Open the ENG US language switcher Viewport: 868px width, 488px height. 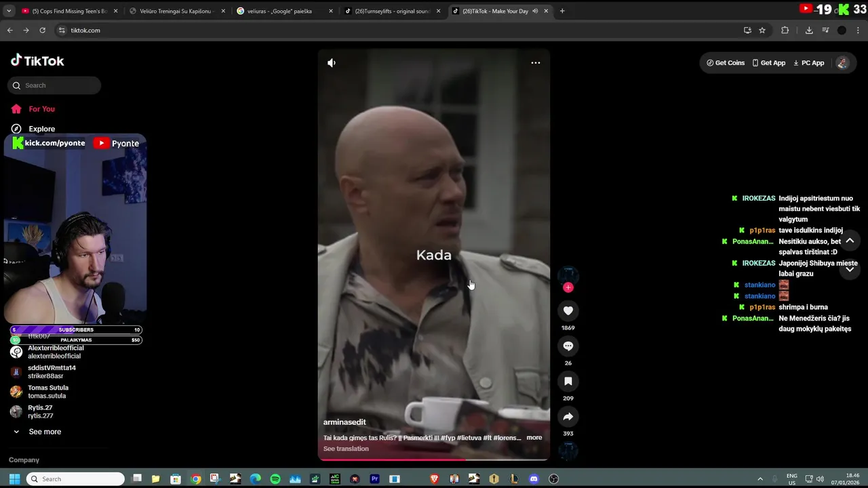tap(791, 479)
